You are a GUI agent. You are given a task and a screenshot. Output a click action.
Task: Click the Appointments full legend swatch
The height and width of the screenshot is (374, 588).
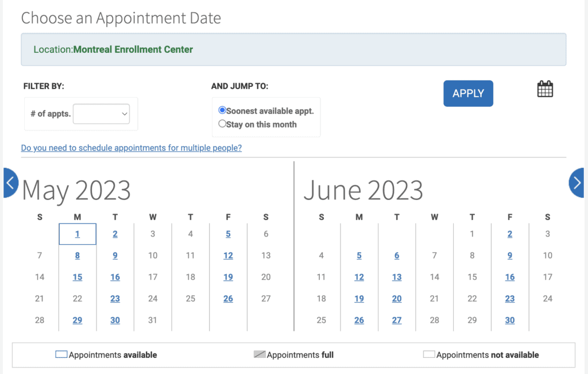tap(261, 354)
